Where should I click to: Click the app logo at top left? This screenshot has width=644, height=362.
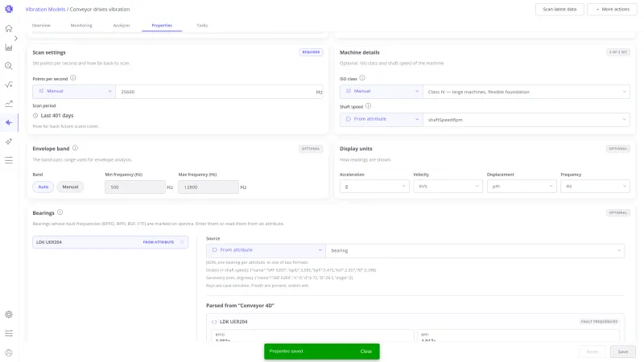coord(9,9)
